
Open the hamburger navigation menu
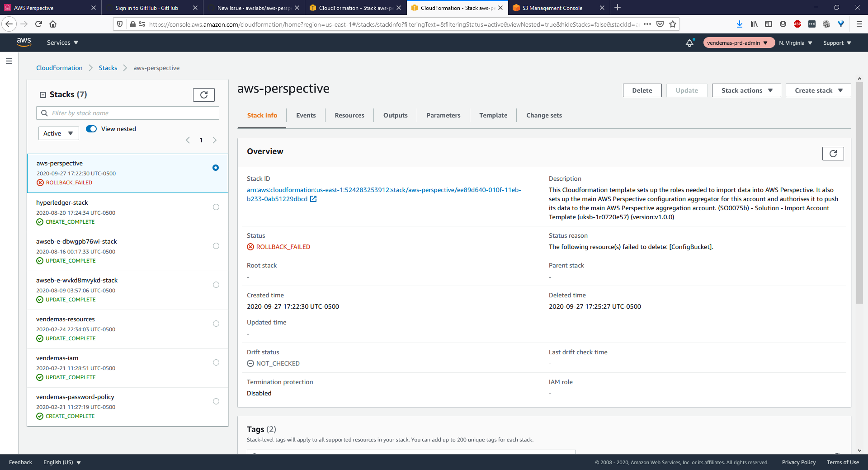click(9, 61)
